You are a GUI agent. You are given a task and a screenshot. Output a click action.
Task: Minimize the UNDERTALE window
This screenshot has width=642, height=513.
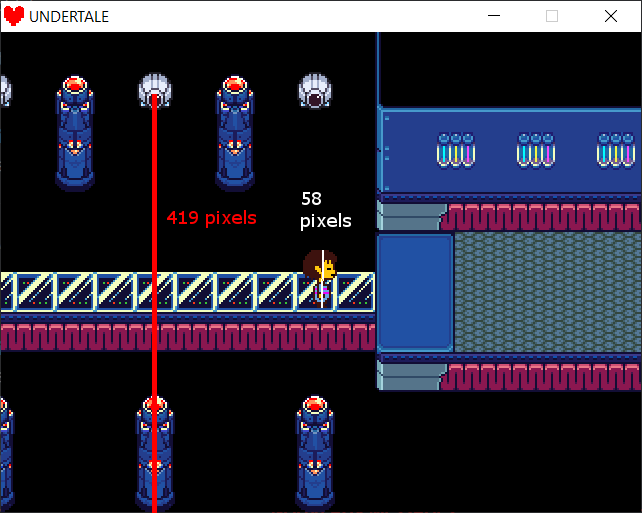tap(494, 16)
